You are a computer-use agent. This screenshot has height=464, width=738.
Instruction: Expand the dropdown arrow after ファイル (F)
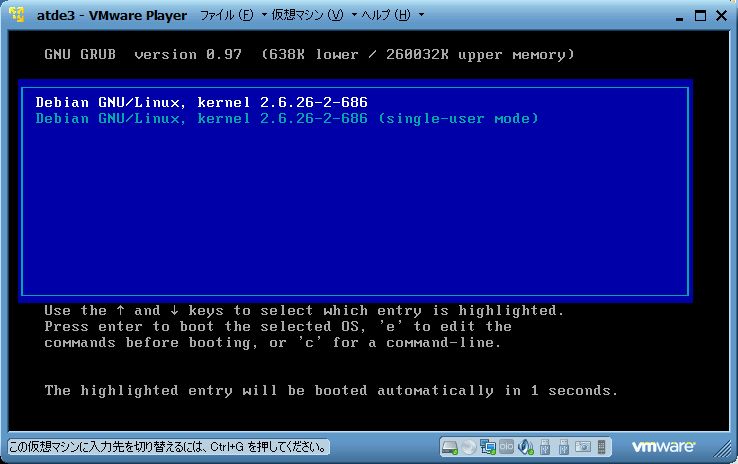coord(264,15)
